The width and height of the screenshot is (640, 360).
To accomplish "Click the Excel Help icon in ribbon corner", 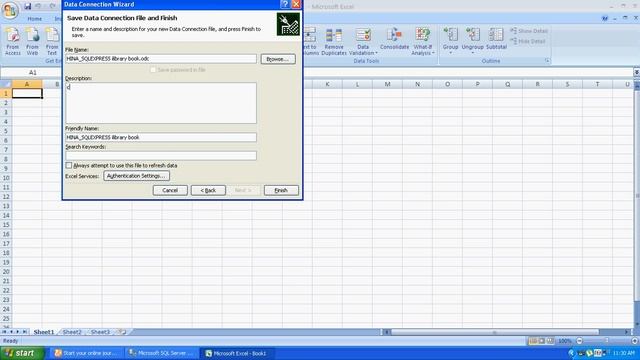I will [605, 18].
